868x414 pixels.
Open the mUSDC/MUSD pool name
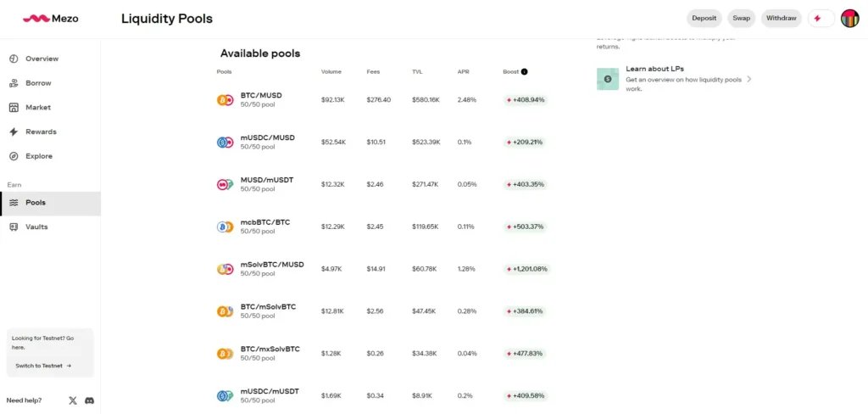(267, 137)
